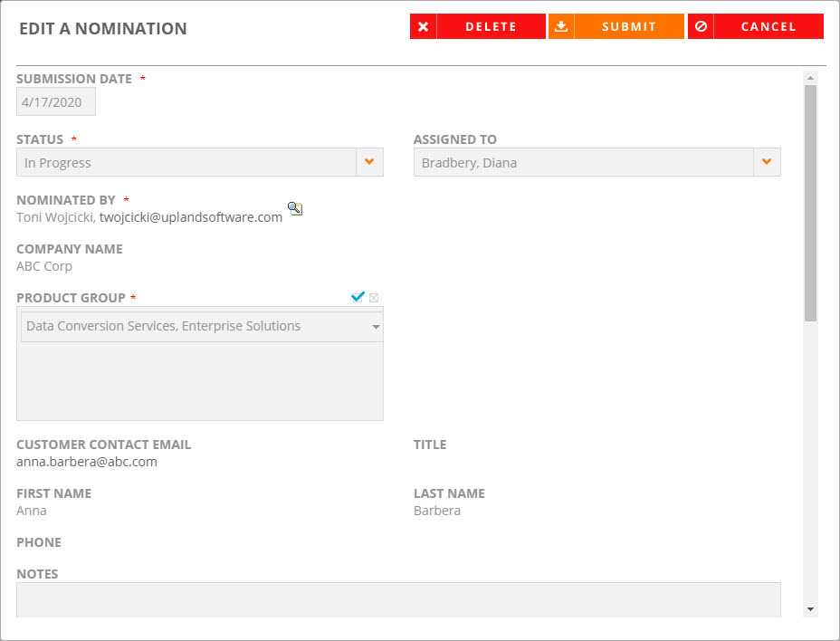
Task: Click last name value Barbera
Action: 437,511
